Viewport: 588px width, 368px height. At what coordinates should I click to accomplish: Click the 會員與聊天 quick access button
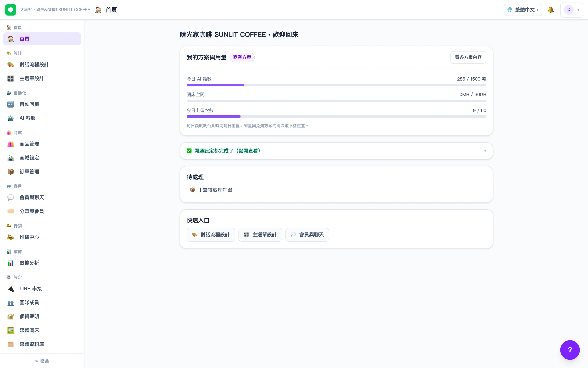tap(307, 235)
